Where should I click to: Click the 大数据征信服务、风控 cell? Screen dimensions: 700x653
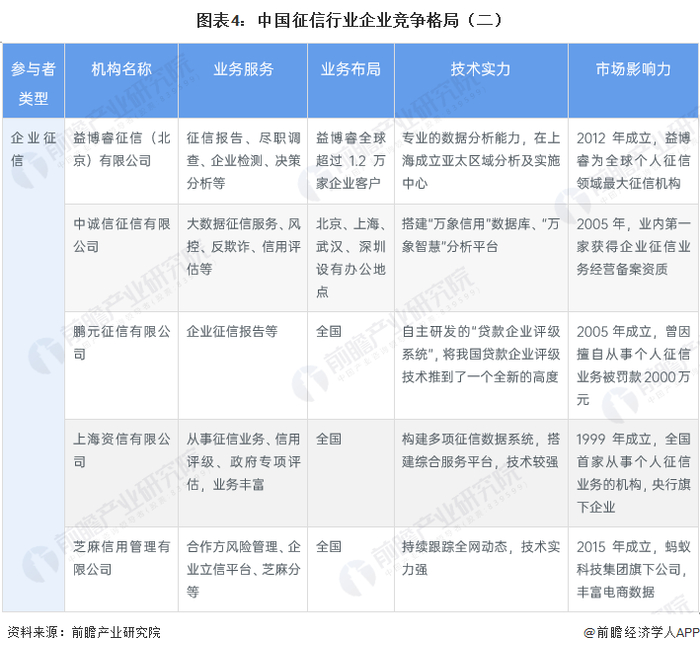pos(243,258)
